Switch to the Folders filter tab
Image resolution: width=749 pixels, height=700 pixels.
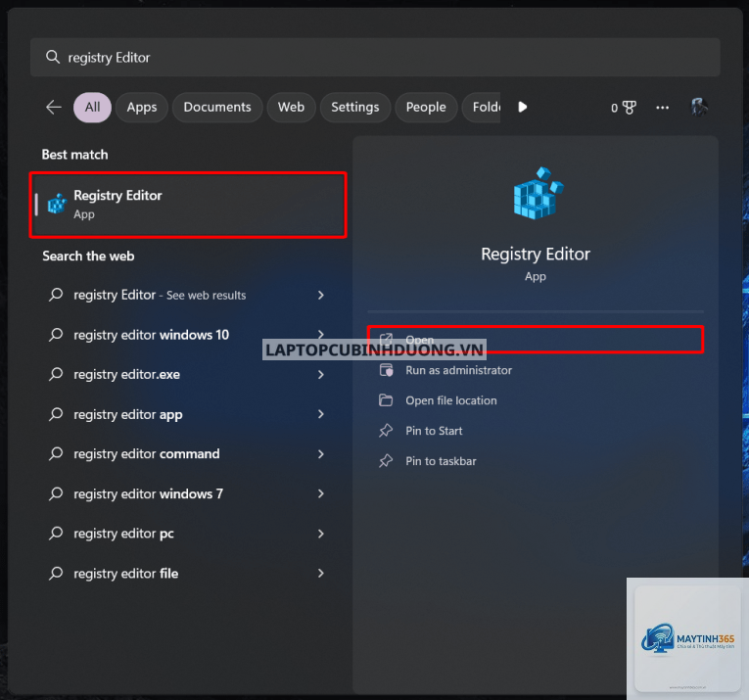click(x=482, y=107)
